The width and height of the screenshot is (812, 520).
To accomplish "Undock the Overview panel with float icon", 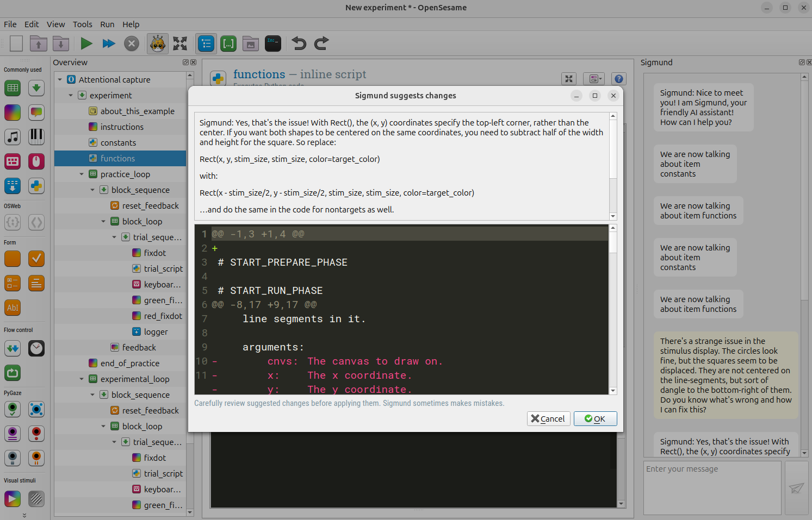I will 185,62.
